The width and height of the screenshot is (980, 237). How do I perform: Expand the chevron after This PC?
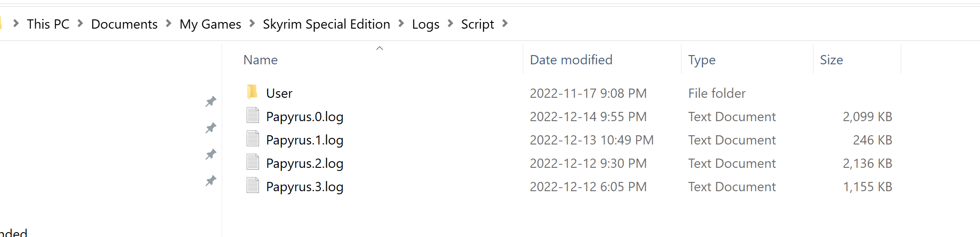click(80, 23)
